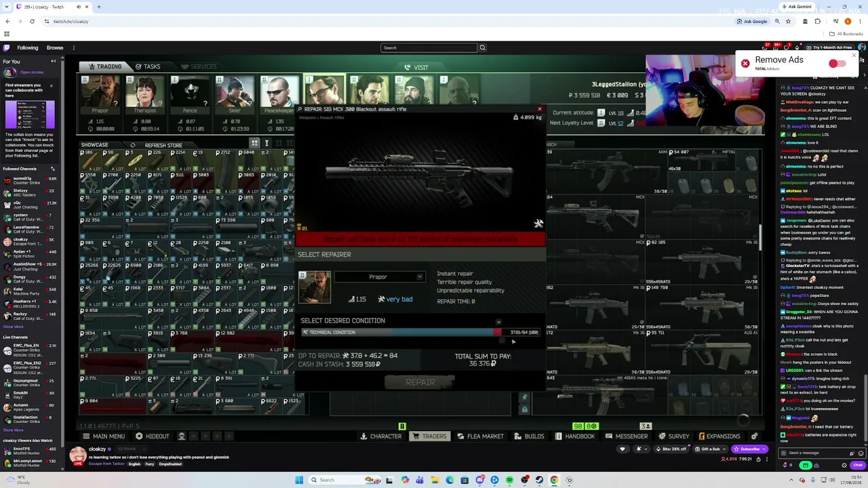Open the emote picker in chat
This screenshot has width=868, height=488.
pyautogui.click(x=861, y=453)
